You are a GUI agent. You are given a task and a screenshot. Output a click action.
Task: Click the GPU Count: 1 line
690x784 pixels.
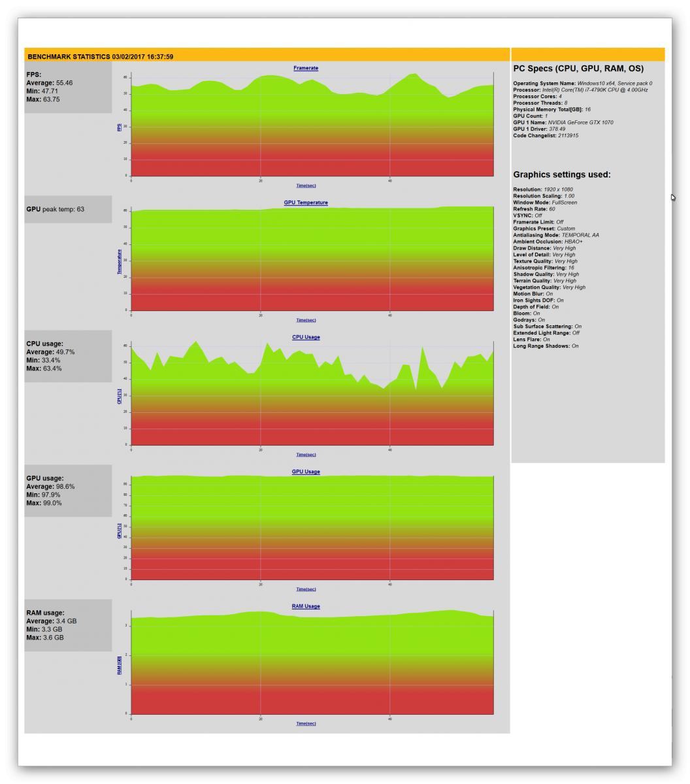531,116
